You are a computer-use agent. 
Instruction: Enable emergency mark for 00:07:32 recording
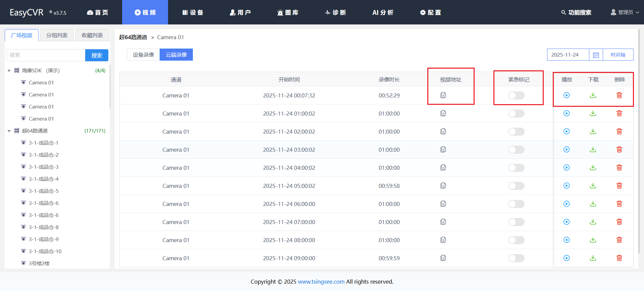516,95
